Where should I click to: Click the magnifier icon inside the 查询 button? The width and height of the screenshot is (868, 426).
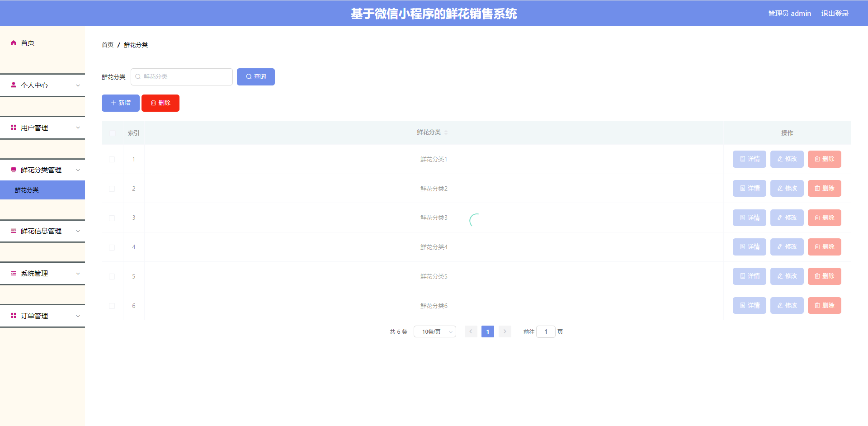tap(248, 76)
